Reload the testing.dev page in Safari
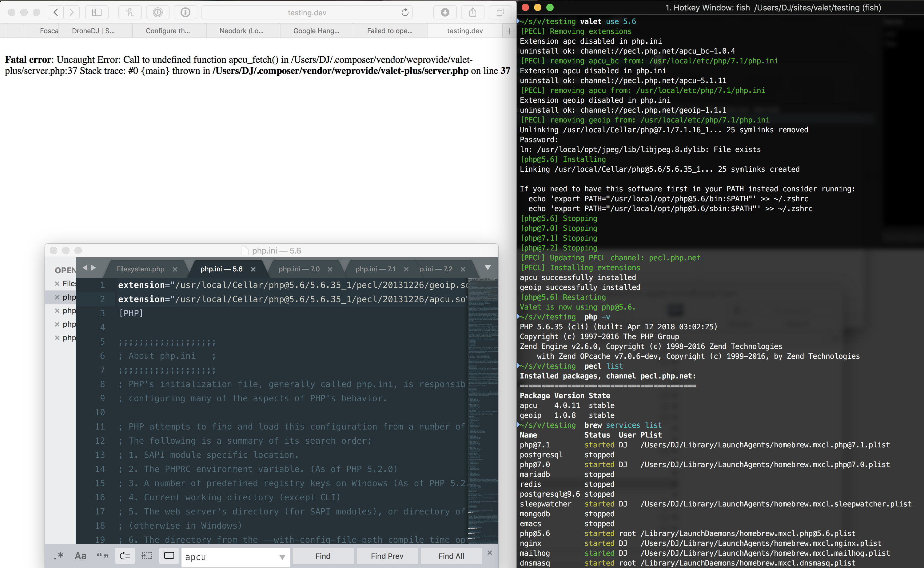 coord(405,12)
